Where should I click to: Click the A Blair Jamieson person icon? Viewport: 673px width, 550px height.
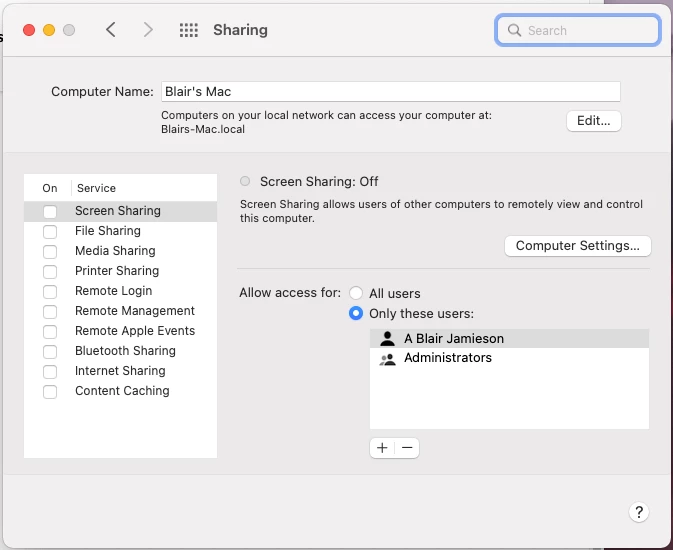coord(387,338)
